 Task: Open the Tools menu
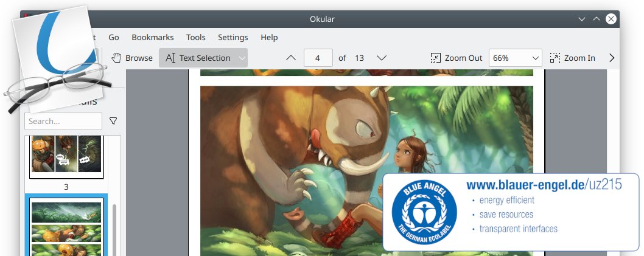coord(195,37)
